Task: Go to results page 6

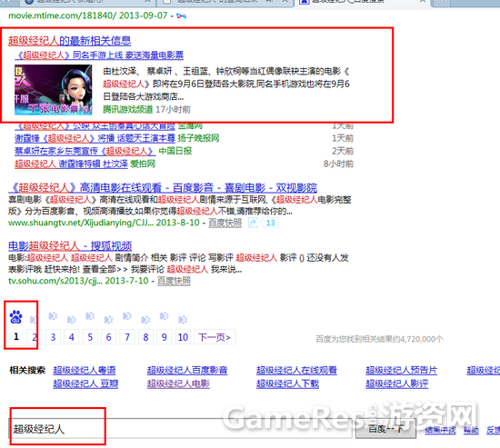Action: pos(108,337)
